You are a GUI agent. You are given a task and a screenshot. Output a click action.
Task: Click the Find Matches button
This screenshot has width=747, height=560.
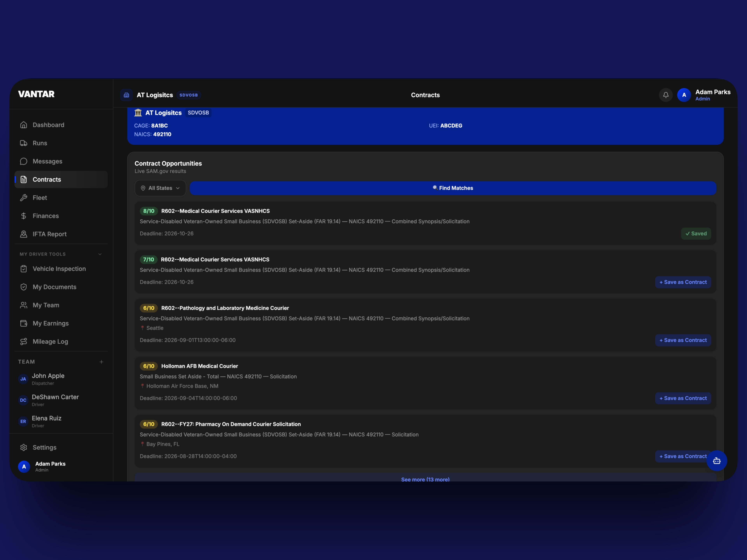pyautogui.click(x=453, y=188)
